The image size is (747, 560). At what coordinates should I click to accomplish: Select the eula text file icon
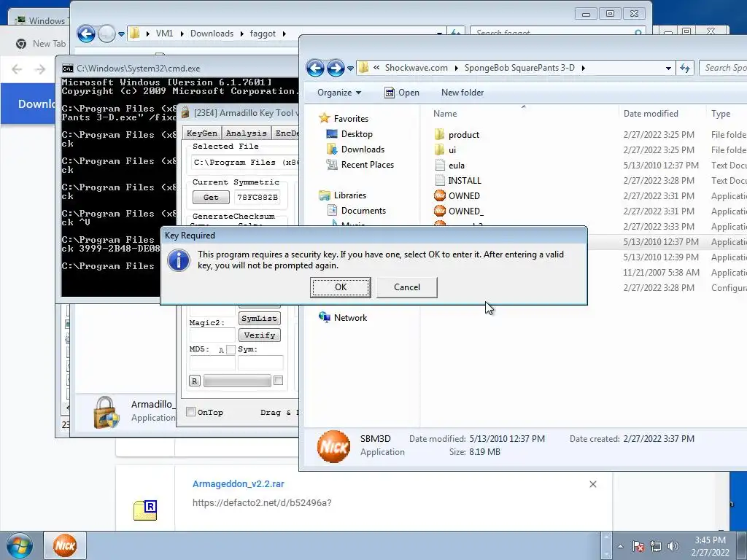(439, 166)
